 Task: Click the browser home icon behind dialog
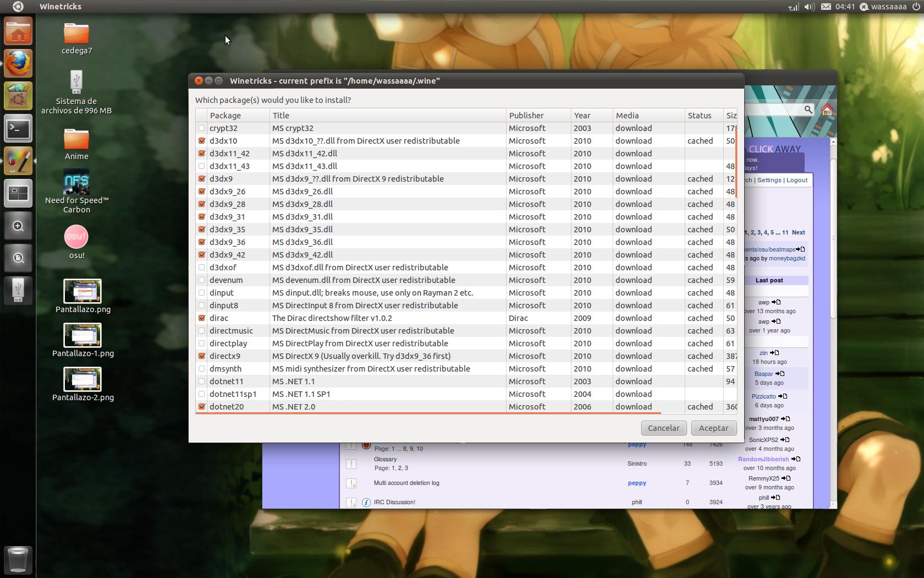tap(826, 110)
